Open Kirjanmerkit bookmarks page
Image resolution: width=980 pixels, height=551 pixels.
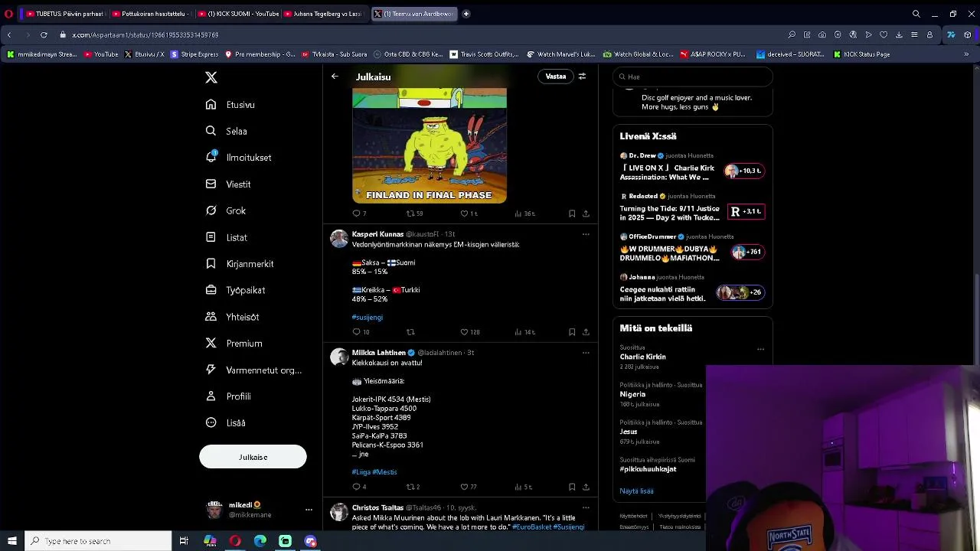point(240,264)
